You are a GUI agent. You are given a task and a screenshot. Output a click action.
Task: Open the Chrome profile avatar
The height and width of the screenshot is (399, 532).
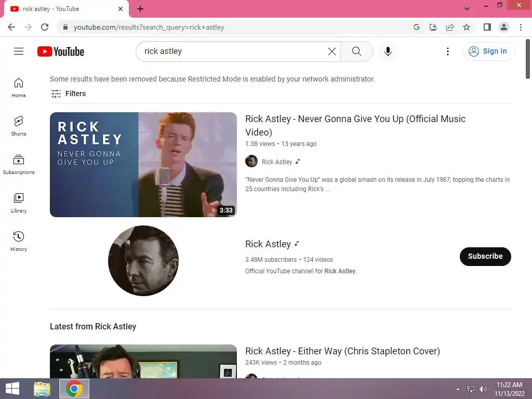pyautogui.click(x=504, y=27)
